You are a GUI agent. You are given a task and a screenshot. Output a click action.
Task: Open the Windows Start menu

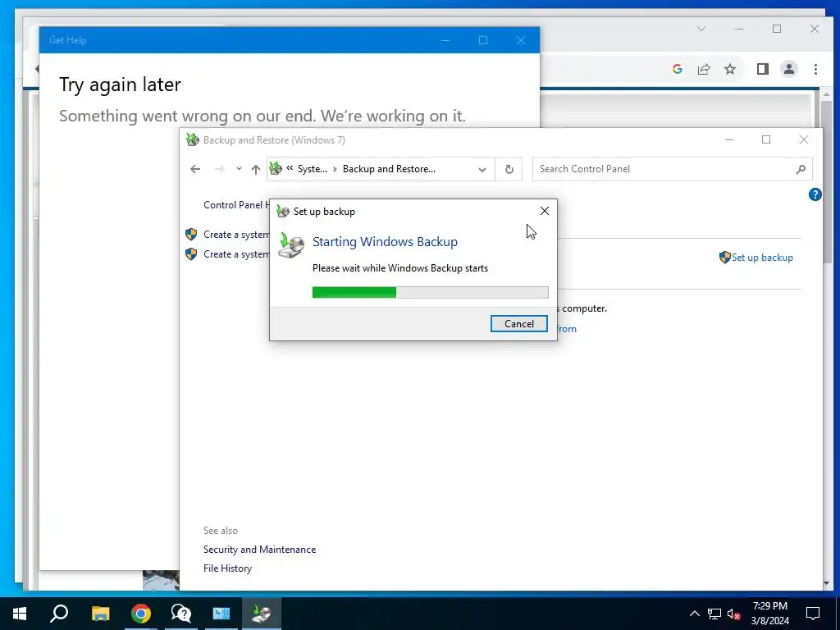20,614
